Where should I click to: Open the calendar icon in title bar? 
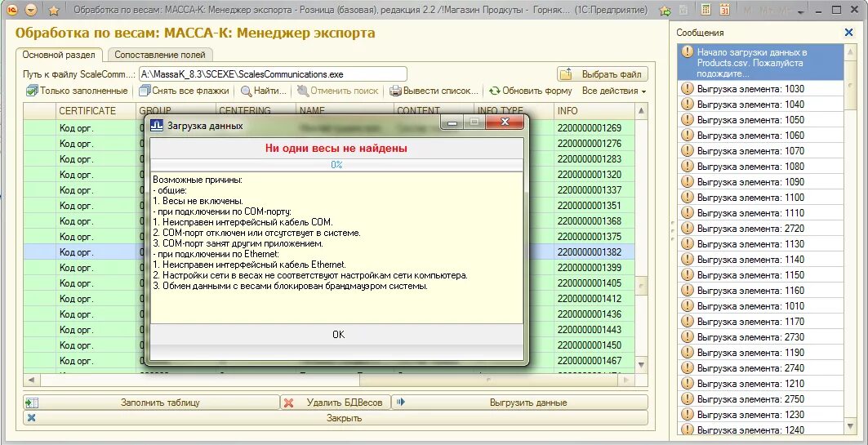724,10
